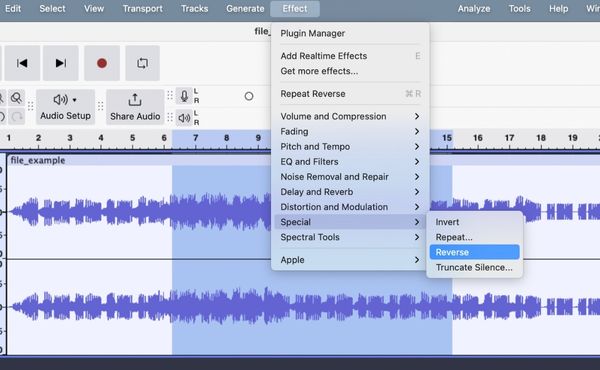
Task: Expand the Fading submenu
Action: (350, 132)
